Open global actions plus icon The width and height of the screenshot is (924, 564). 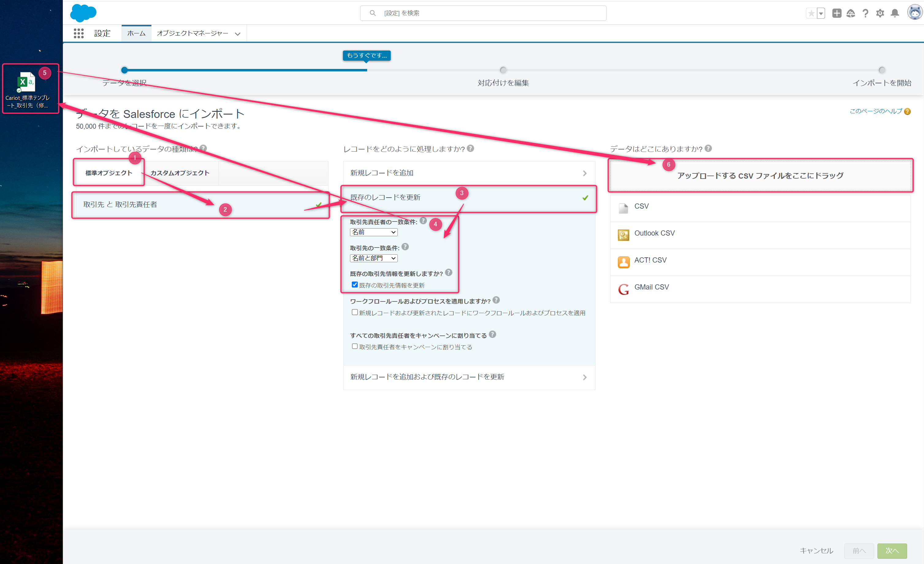(837, 13)
